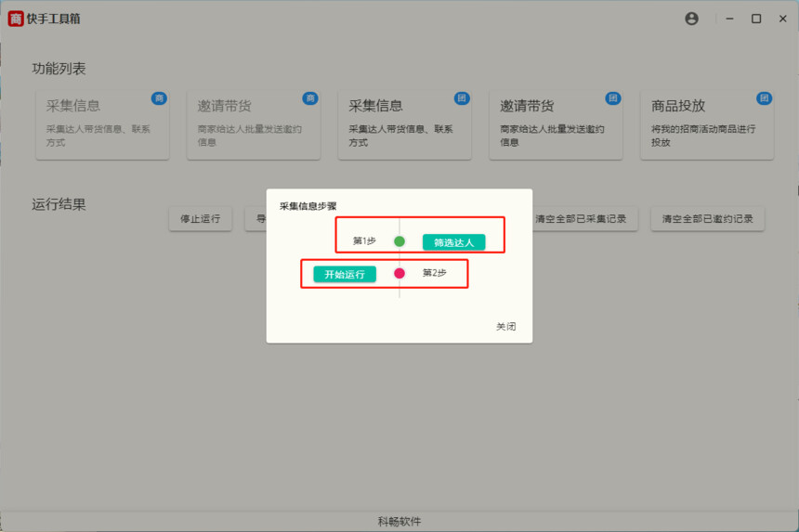This screenshot has height=532, width=799.
Task: Click the 第2步 label
Action: click(434, 273)
